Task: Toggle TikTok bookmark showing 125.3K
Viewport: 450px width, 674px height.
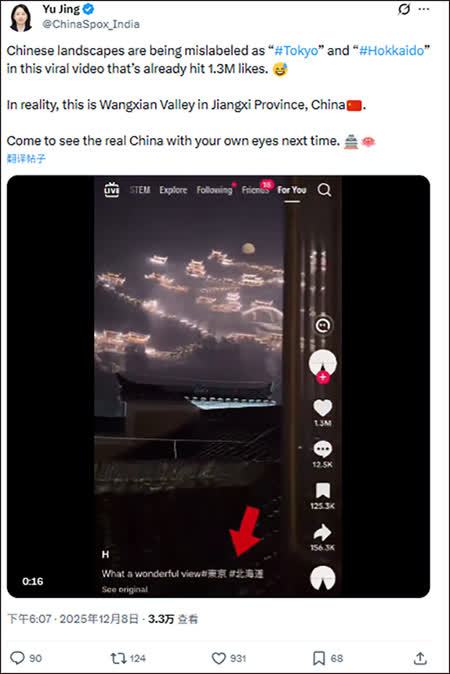Action: click(x=322, y=491)
